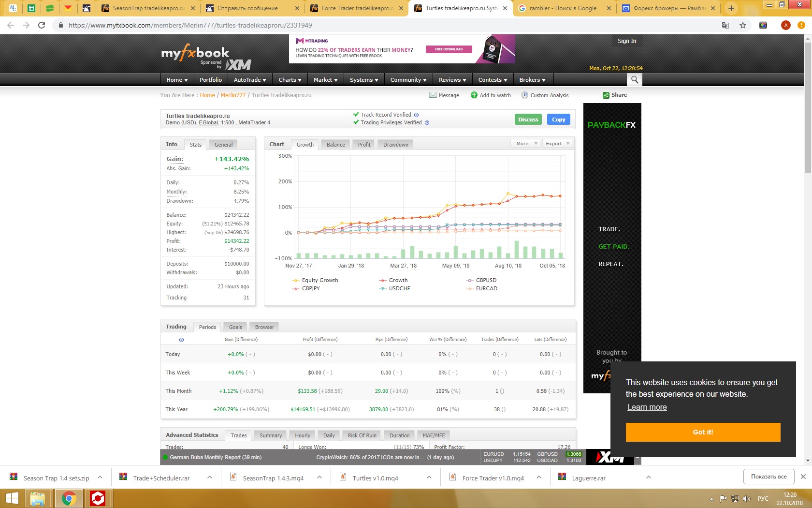The image size is (812, 508).
Task: Open the Goals tab in Trading section
Action: point(235,327)
